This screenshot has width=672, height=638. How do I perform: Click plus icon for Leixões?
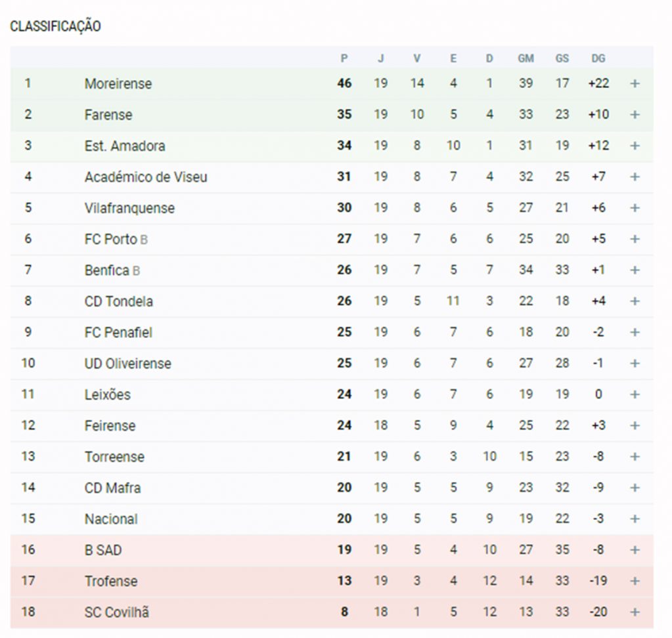[635, 394]
